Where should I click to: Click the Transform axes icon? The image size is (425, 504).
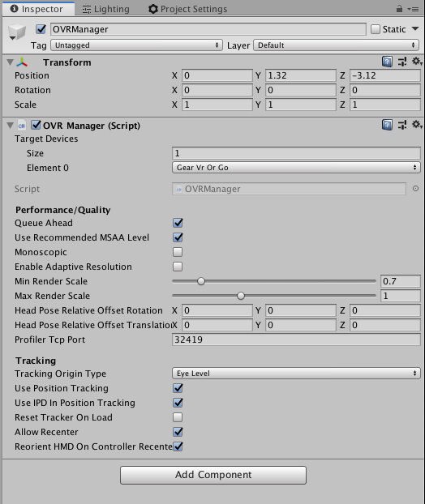[x=22, y=62]
